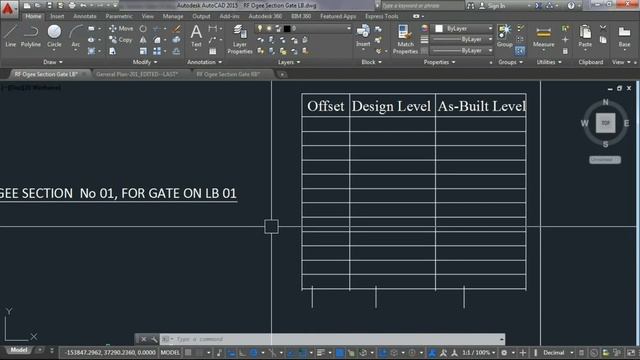Screen dimensions: 640x360
Task: Select the Line drawing tool
Action: coord(11,36)
